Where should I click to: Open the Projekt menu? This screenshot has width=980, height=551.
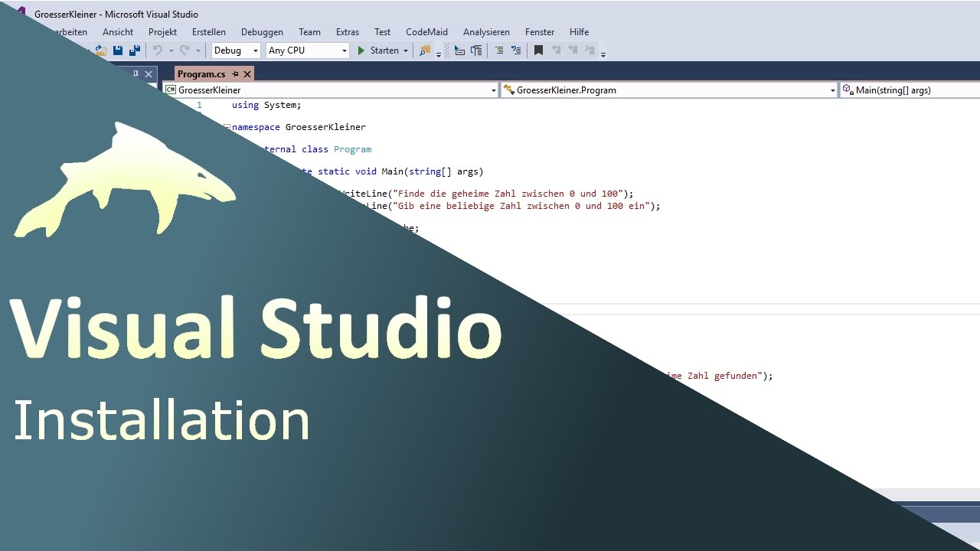(x=162, y=32)
